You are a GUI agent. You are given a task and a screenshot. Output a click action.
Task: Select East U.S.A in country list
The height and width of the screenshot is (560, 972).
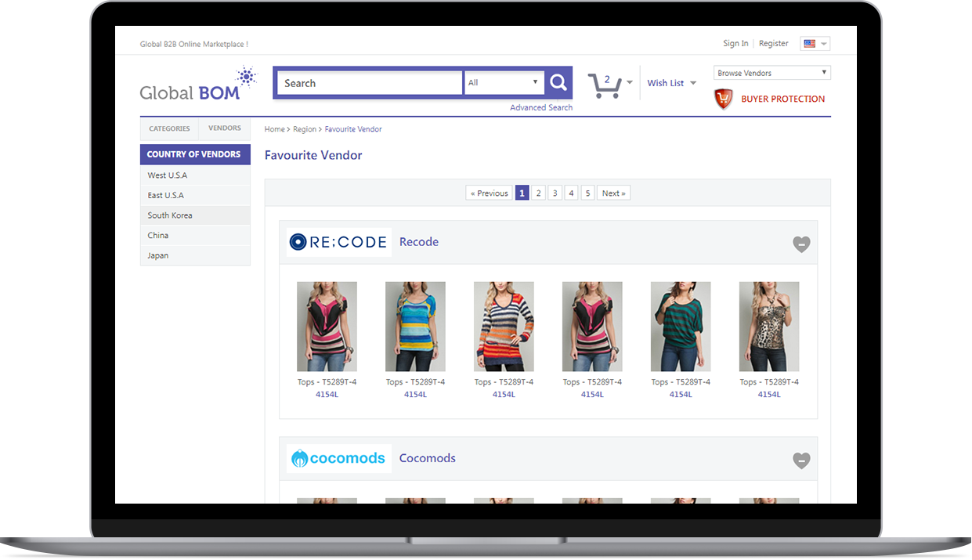click(x=195, y=195)
